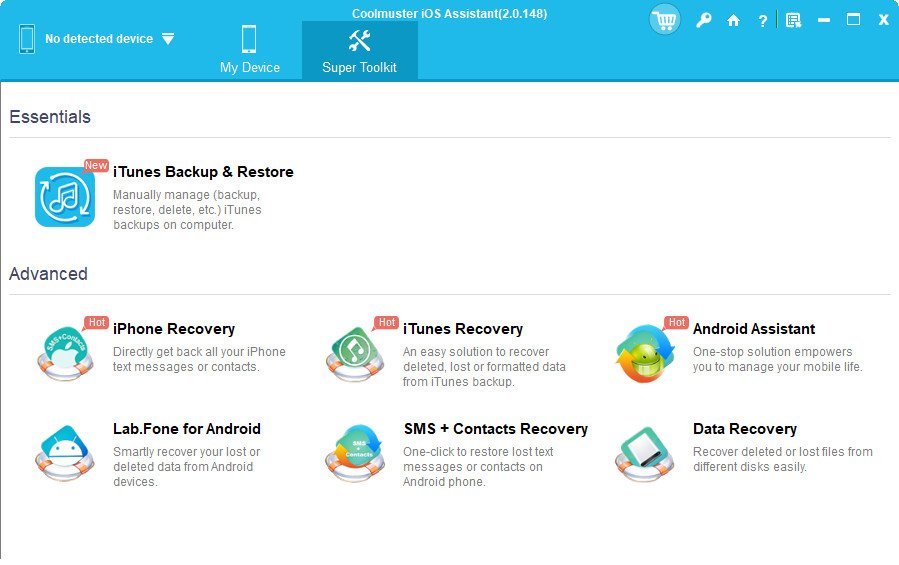Image resolution: width=899 pixels, height=565 pixels.
Task: Minimize the Coolmuster window
Action: pos(824,20)
